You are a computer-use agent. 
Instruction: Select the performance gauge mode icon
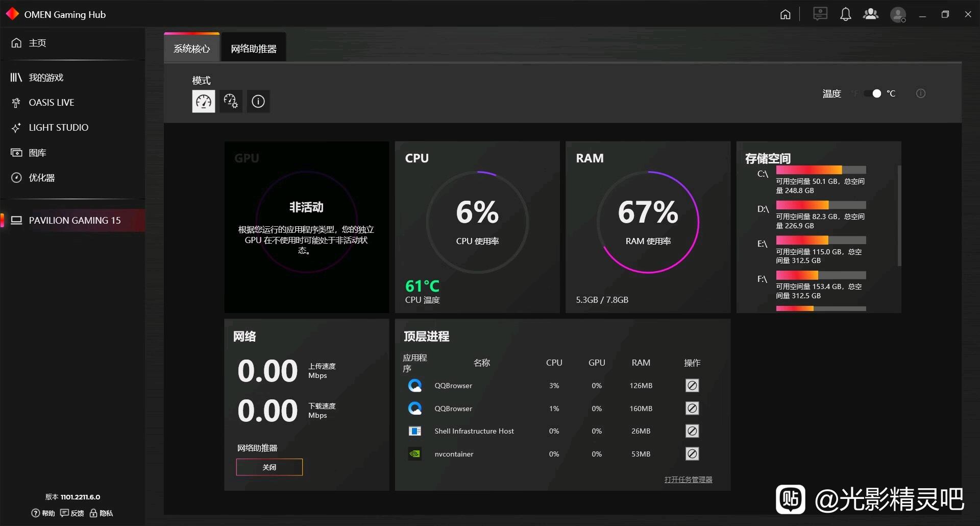203,101
